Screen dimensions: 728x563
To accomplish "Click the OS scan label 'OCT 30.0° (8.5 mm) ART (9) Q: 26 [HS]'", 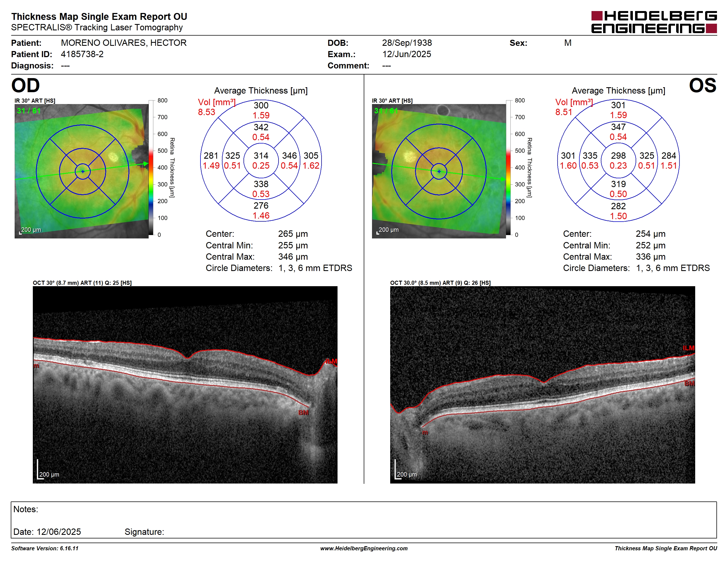I will pyautogui.click(x=440, y=283).
